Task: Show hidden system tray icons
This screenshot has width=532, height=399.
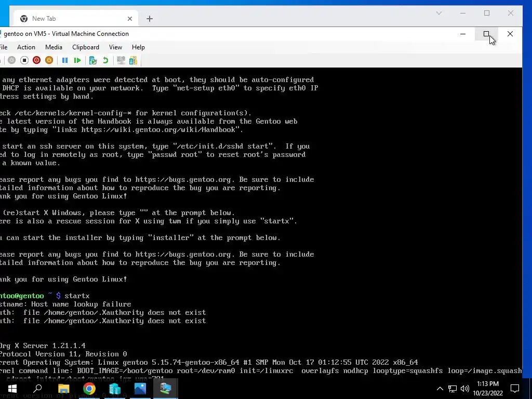Action: tap(440, 389)
